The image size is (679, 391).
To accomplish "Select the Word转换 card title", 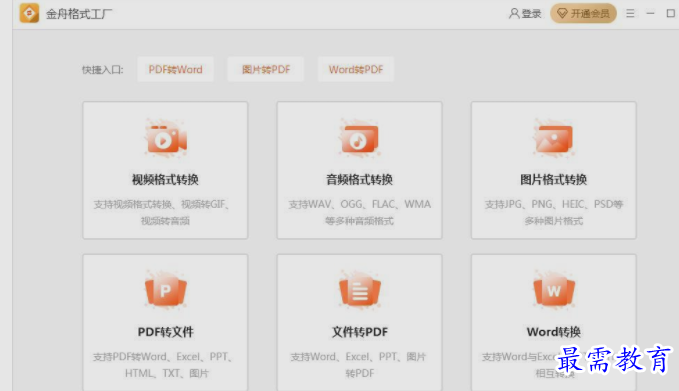I will (x=553, y=332).
